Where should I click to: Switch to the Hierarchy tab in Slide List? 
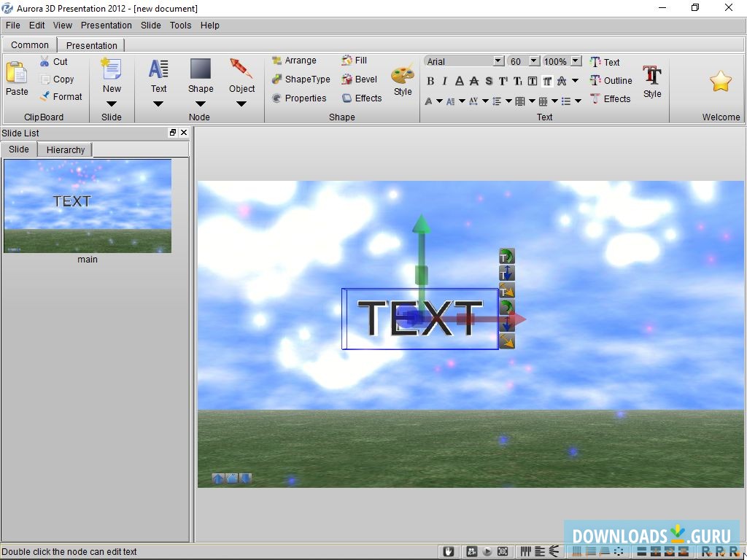[65, 149]
